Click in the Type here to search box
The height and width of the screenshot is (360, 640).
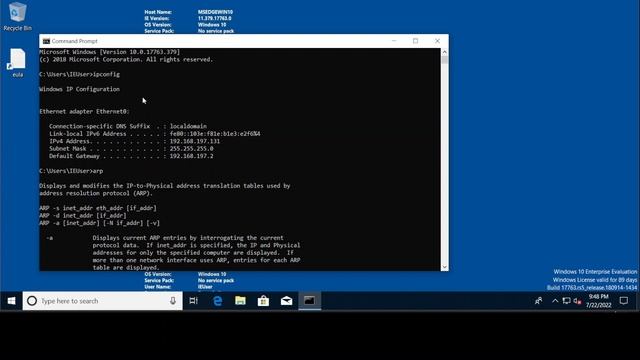[102, 301]
